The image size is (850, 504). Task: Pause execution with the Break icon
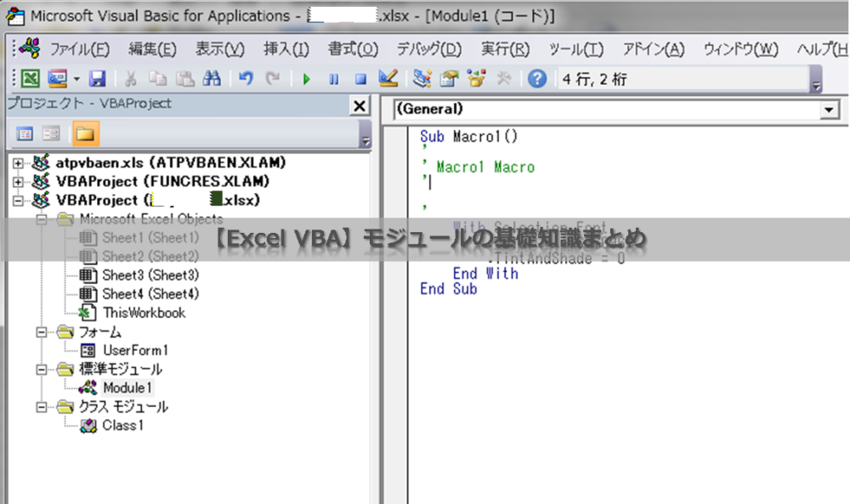(333, 79)
